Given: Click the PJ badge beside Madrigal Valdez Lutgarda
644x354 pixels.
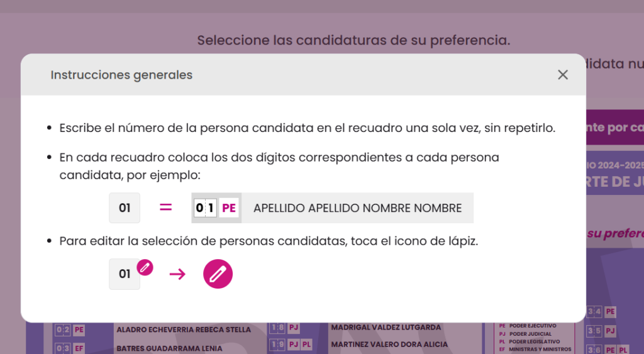Looking at the screenshot, I should pyautogui.click(x=294, y=328).
